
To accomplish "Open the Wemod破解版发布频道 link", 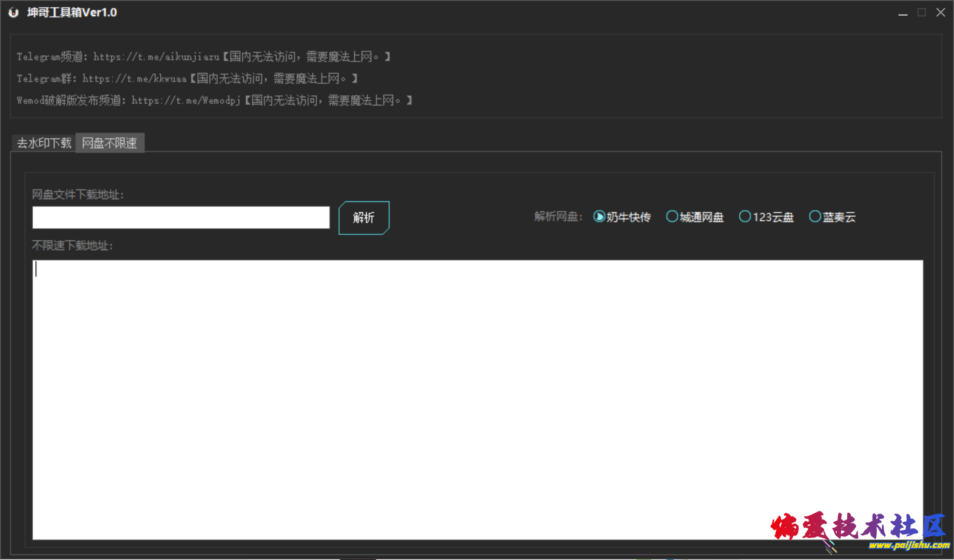I will (186, 101).
